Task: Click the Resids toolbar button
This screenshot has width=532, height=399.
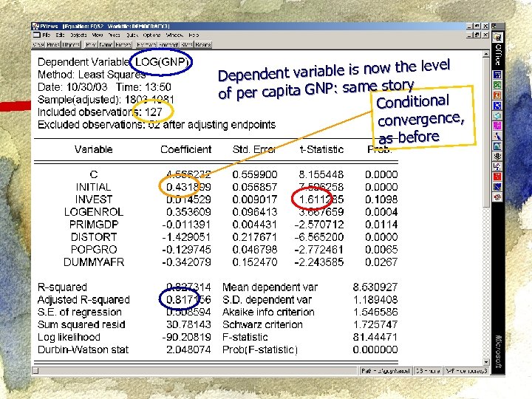Action: point(203,44)
